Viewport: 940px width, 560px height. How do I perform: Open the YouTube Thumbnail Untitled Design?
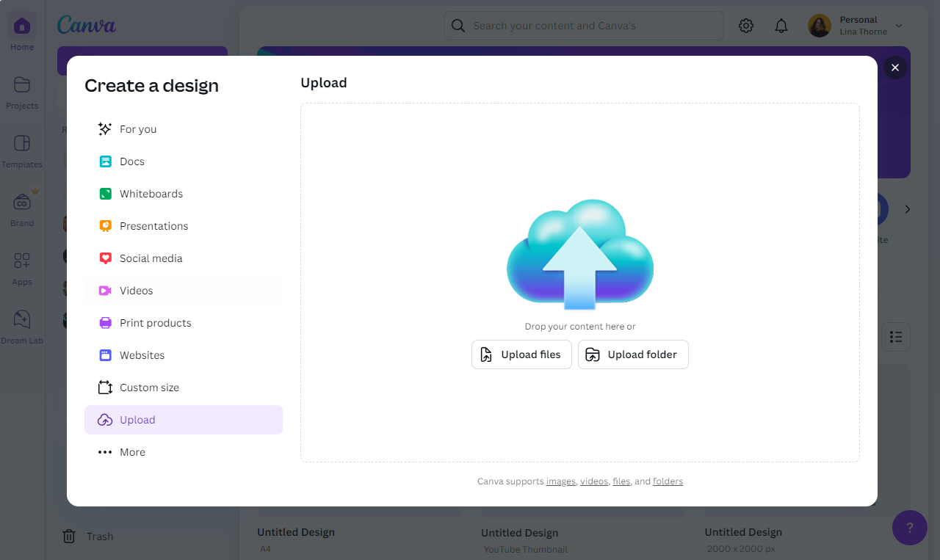[x=520, y=533]
